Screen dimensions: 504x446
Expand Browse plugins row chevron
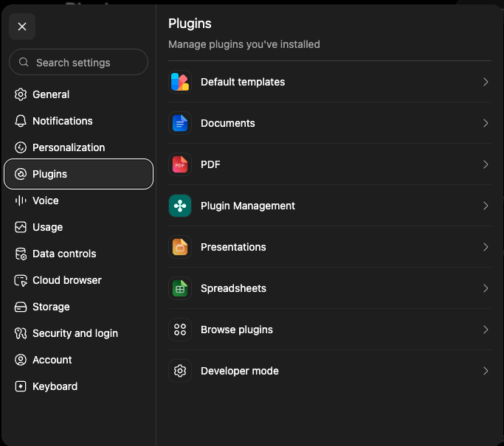486,330
